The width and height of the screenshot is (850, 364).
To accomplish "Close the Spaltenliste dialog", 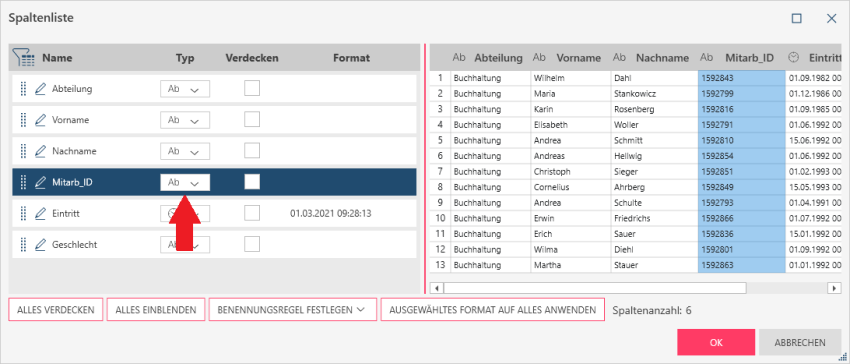I will click(832, 18).
